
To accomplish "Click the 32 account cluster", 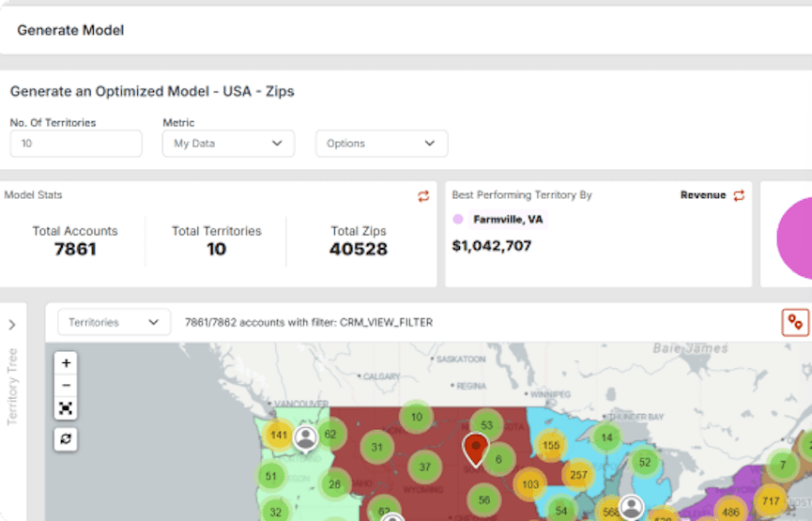I will coord(275,510).
